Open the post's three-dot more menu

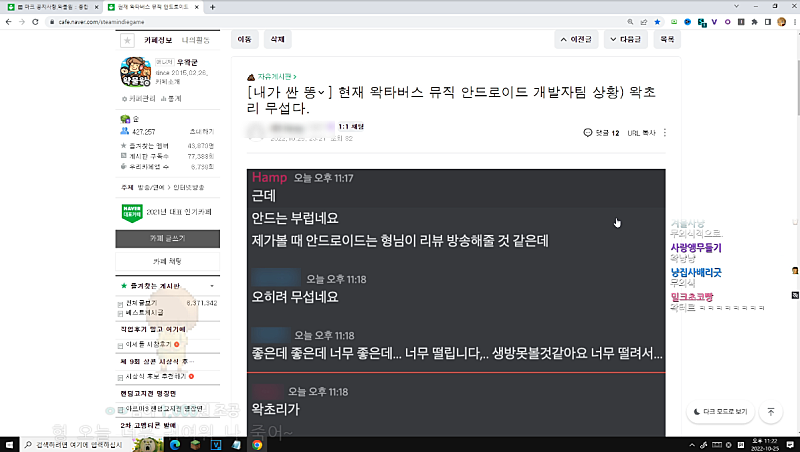665,133
